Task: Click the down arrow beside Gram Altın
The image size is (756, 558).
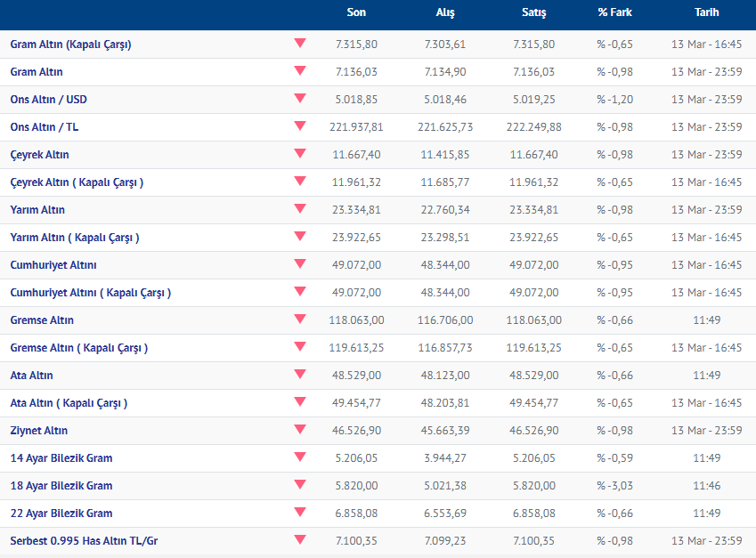Action: (299, 70)
